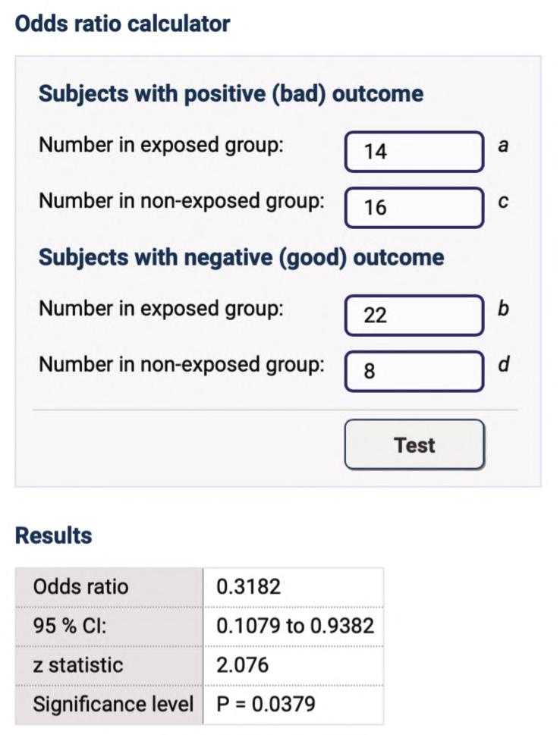The height and width of the screenshot is (735, 560).
Task: Click the 'Subjects with positive (bad) outcome' heading
Action: 231,94
